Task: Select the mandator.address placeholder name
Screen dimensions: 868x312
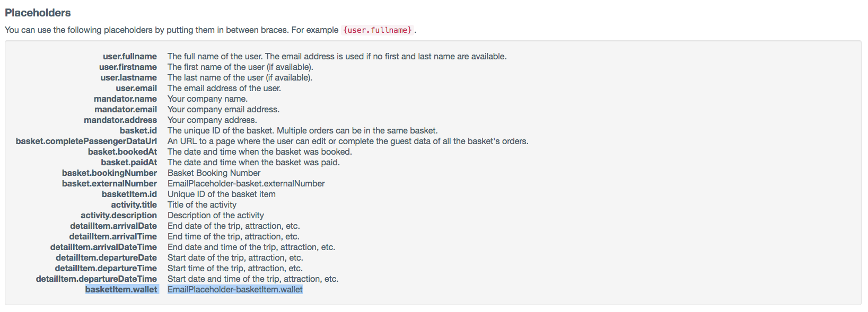Action: click(x=120, y=120)
